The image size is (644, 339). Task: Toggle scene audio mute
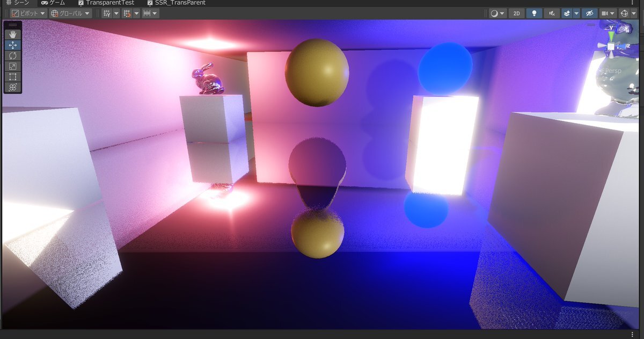pyautogui.click(x=552, y=13)
